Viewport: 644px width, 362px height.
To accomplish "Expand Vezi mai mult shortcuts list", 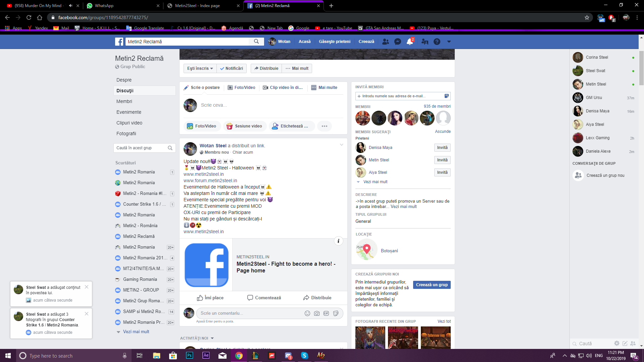I will point(136,332).
